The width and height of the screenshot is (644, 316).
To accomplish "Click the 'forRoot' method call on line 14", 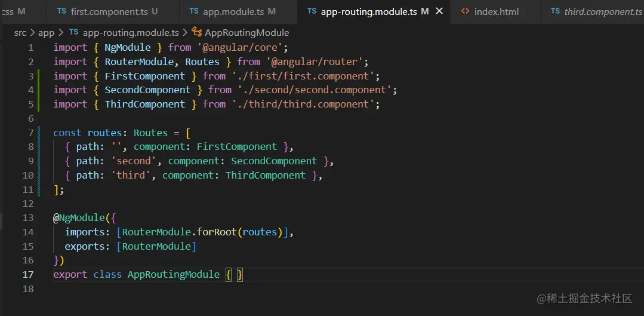I will coord(217,232).
